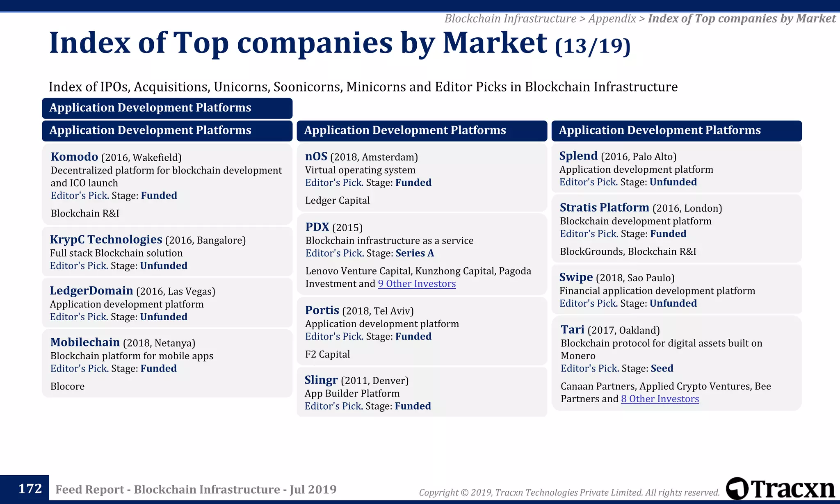Click the LedgerDomain company name
Screen dimensions: 840x504
[x=91, y=291]
